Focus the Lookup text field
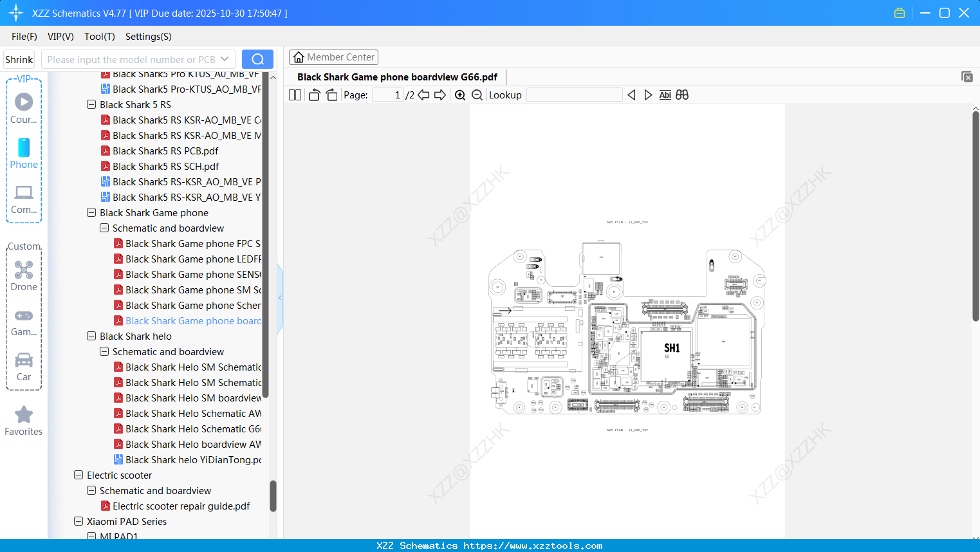980x552 pixels. [x=575, y=95]
